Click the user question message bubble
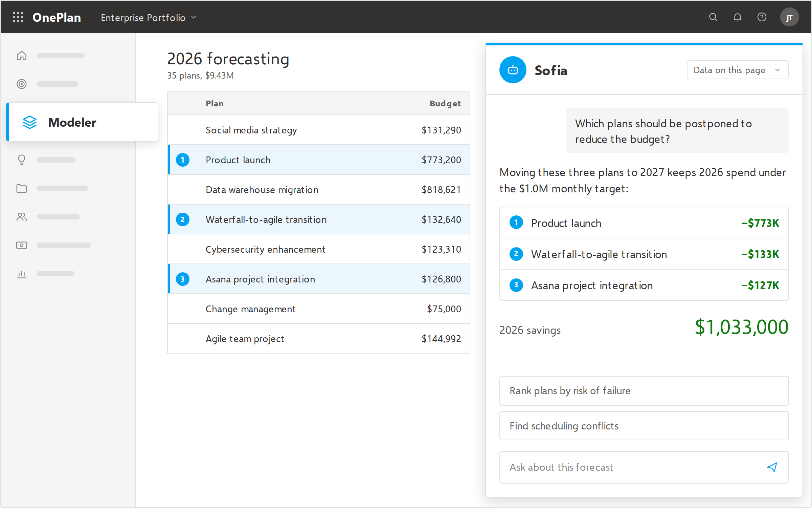 [677, 131]
